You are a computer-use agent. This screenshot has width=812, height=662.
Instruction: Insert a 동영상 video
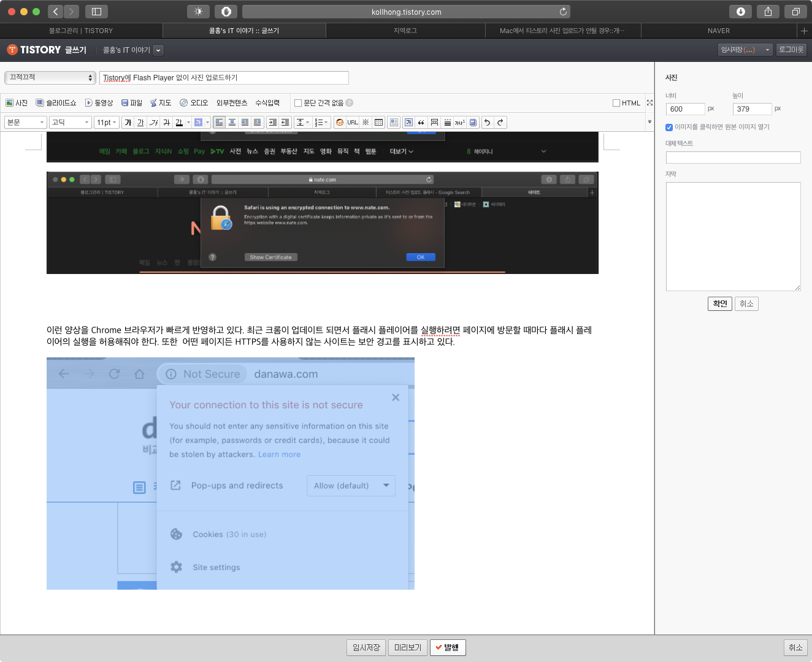(99, 103)
